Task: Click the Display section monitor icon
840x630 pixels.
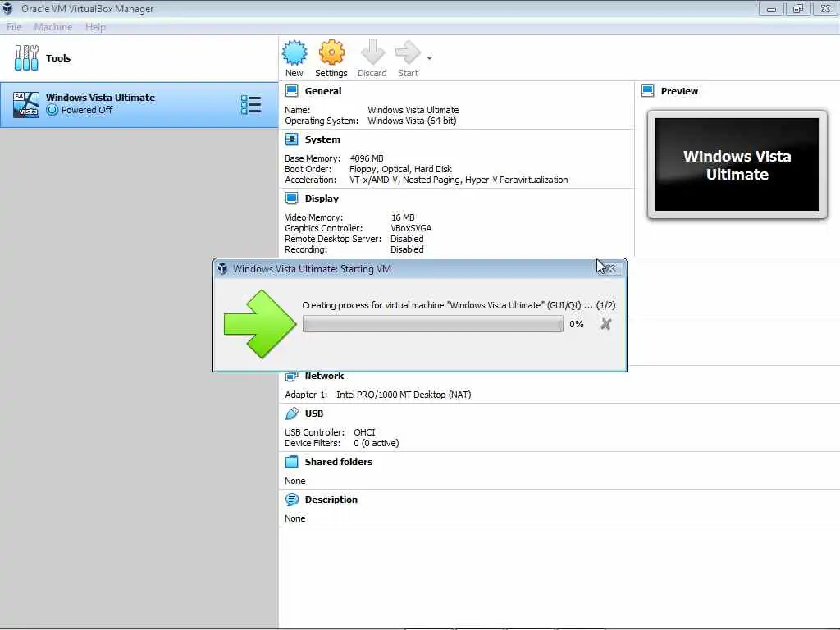Action: tap(291, 199)
